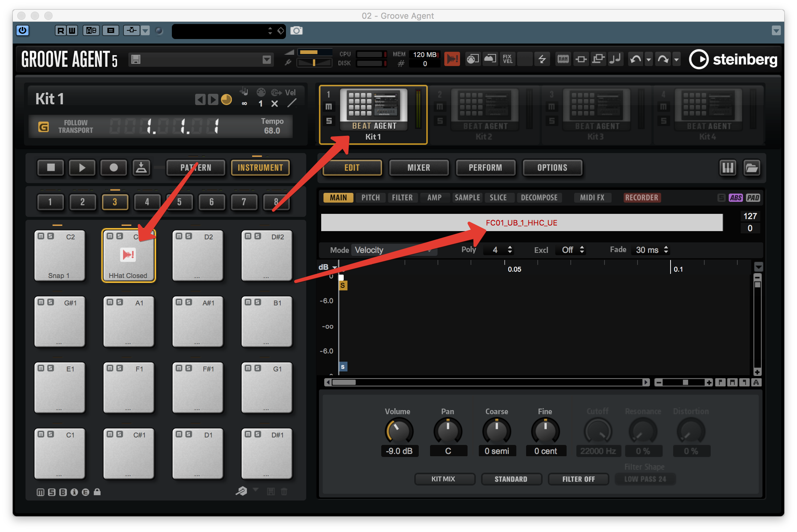This screenshot has height=532, width=797.
Task: Click the Steinberg logo
Action: click(733, 59)
